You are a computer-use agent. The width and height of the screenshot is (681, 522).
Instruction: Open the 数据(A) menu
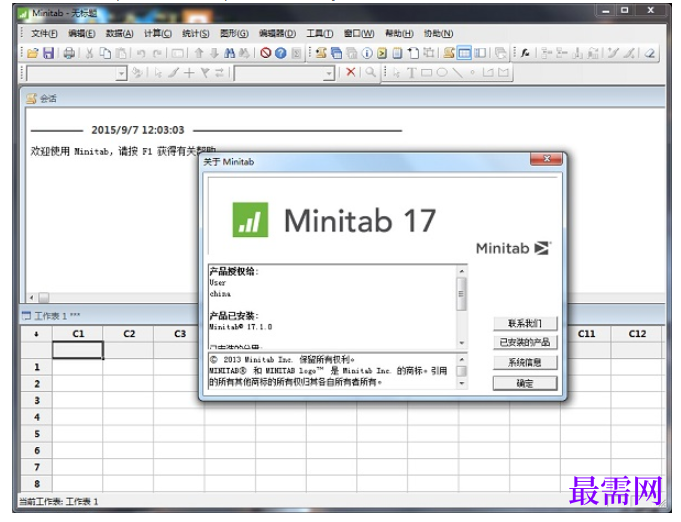(119, 33)
